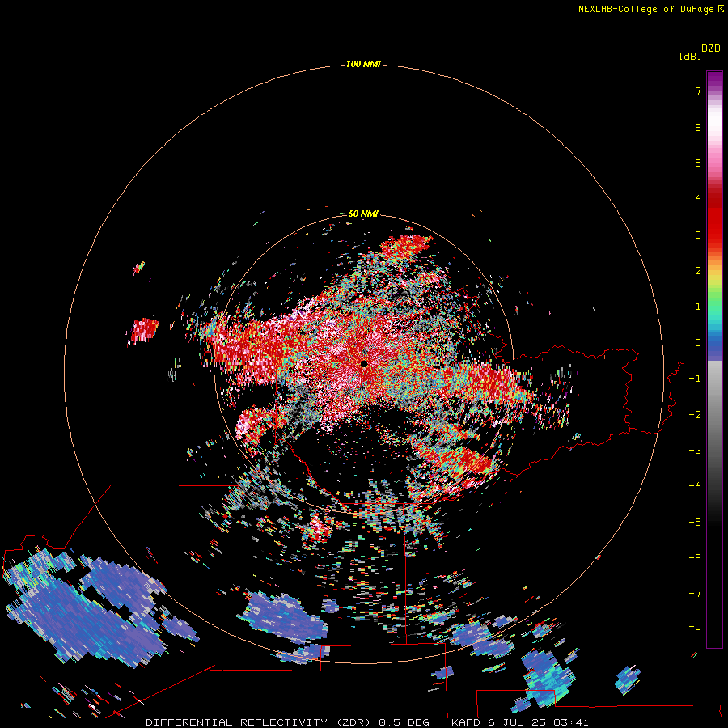The width and height of the screenshot is (728, 728).
Task: Click the 6 JUL 25 date text
Action: tap(517, 722)
